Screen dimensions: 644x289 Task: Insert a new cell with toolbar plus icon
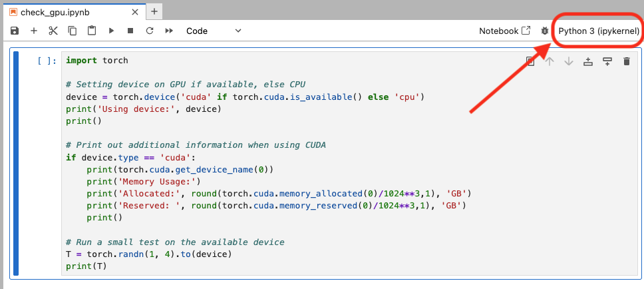pyautogui.click(x=34, y=31)
